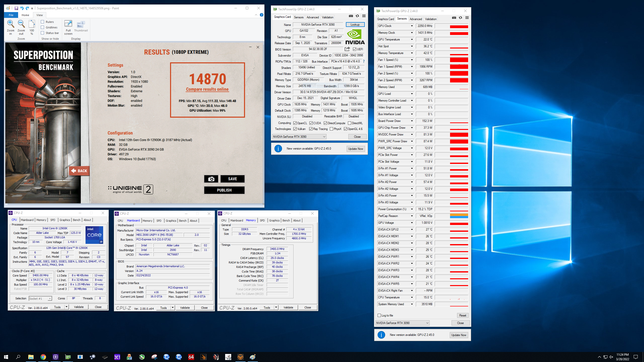The image size is (644, 362).
Task: Switch to Paint Home tab
Action: (25, 15)
